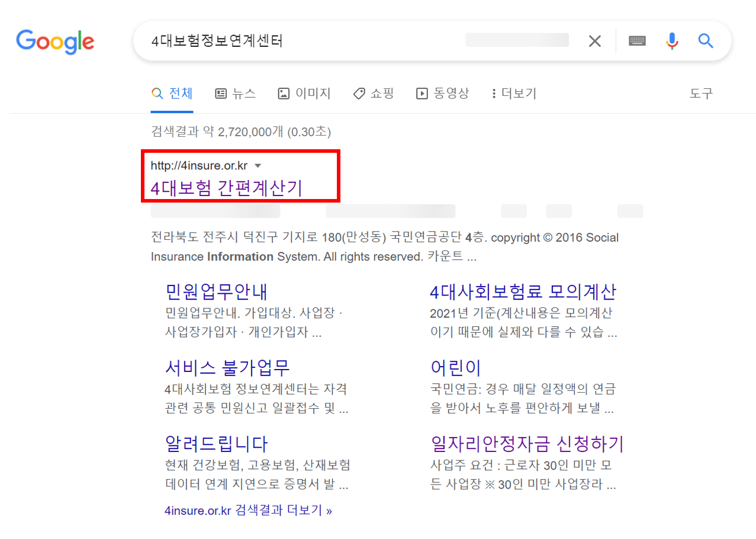The height and width of the screenshot is (539, 756).
Task: Open the 4대보험 간편계산기 result title
Action: click(227, 188)
